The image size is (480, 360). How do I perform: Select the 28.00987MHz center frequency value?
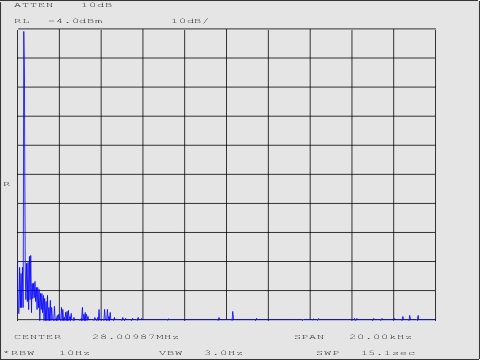[x=135, y=337]
